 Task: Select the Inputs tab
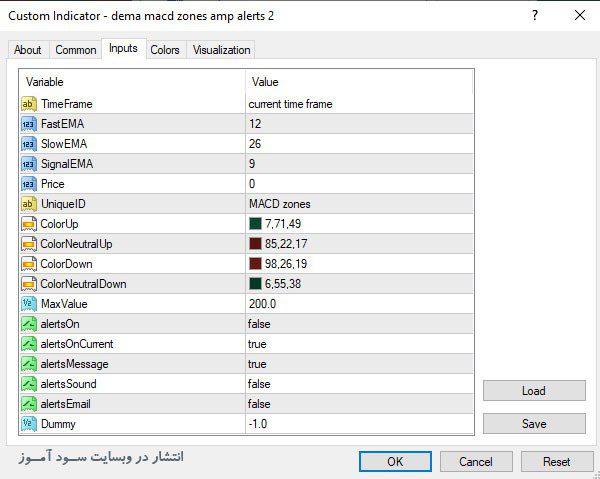pyautogui.click(x=123, y=49)
